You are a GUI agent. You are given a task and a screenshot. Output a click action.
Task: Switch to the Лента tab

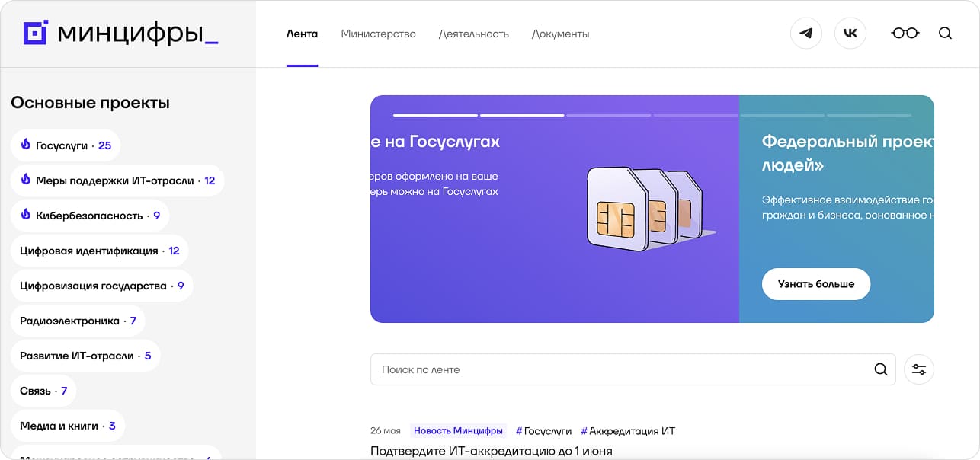coord(302,34)
